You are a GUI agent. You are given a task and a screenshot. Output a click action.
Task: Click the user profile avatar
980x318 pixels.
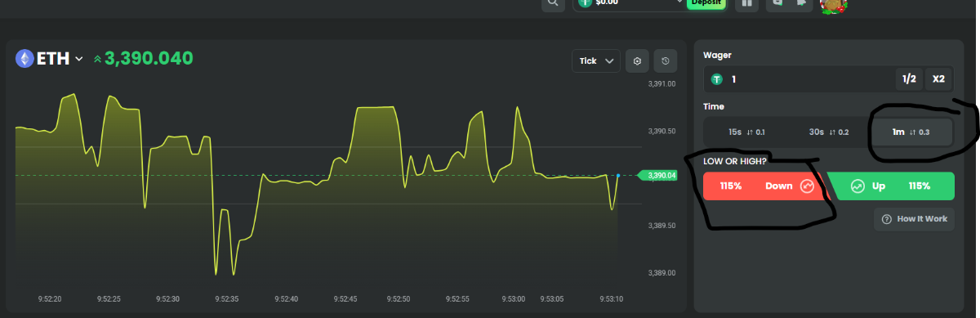[x=834, y=5]
